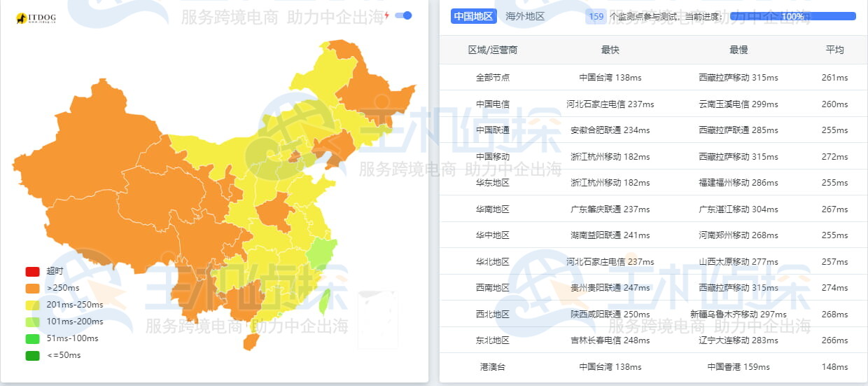868x386 pixels.
Task: Select the 华南地区 row label
Action: point(493,209)
